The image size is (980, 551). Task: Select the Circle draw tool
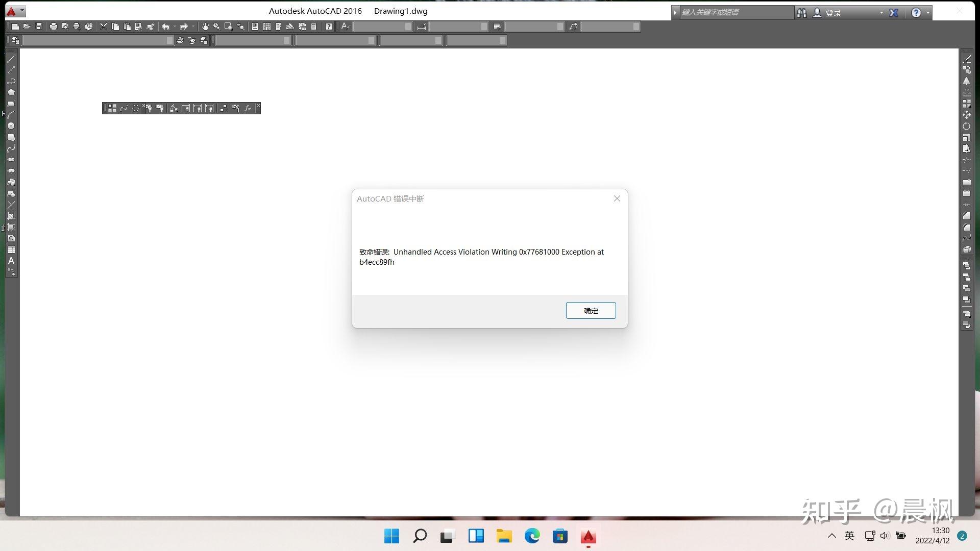(11, 126)
